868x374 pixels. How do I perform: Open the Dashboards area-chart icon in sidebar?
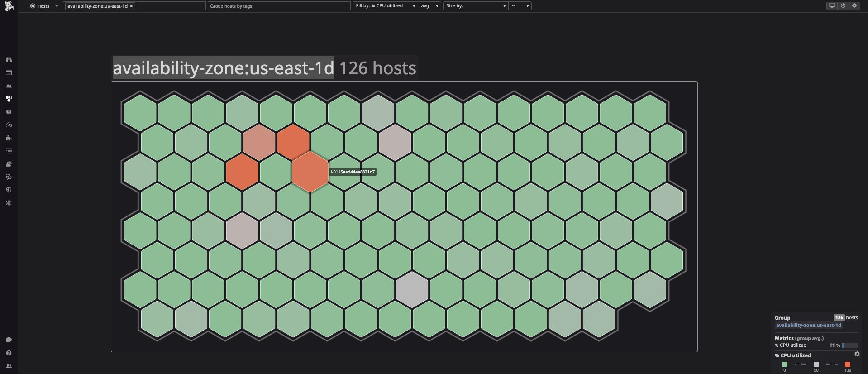coord(9,86)
